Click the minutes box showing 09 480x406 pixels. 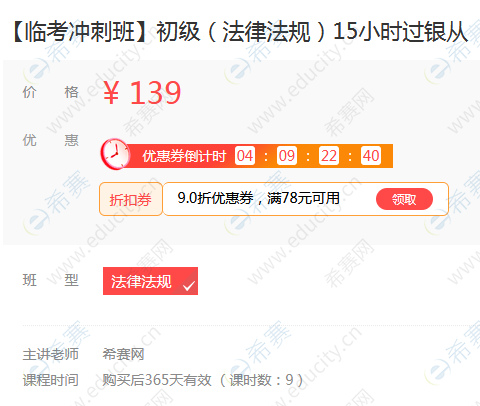(x=287, y=156)
